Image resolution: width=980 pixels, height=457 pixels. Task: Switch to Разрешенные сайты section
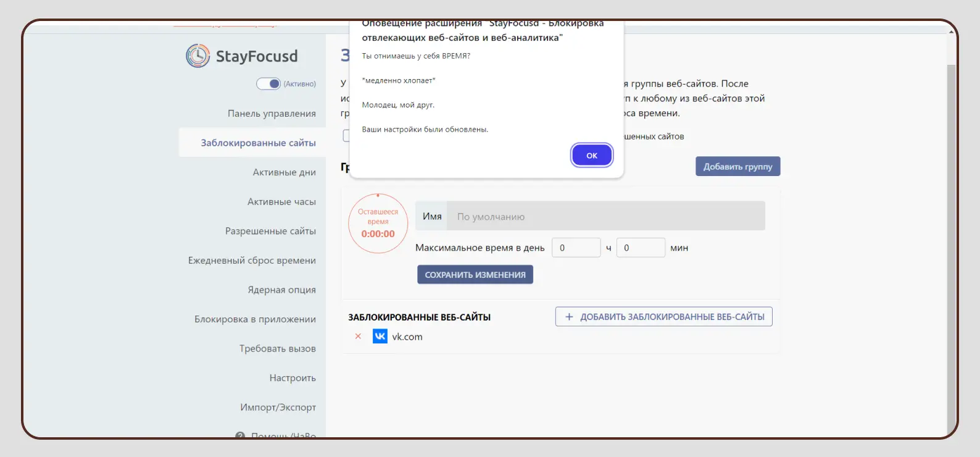pos(270,231)
